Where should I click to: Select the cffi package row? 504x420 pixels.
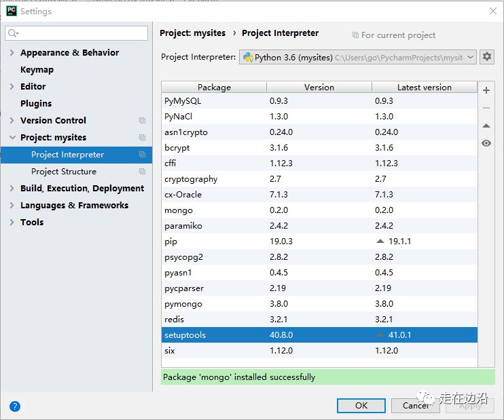319,163
